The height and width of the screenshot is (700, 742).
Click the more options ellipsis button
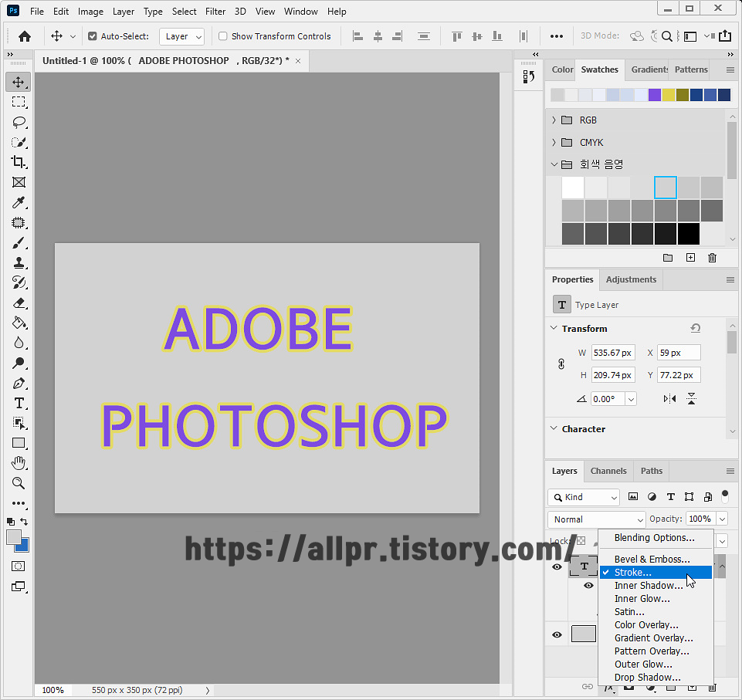point(557,36)
